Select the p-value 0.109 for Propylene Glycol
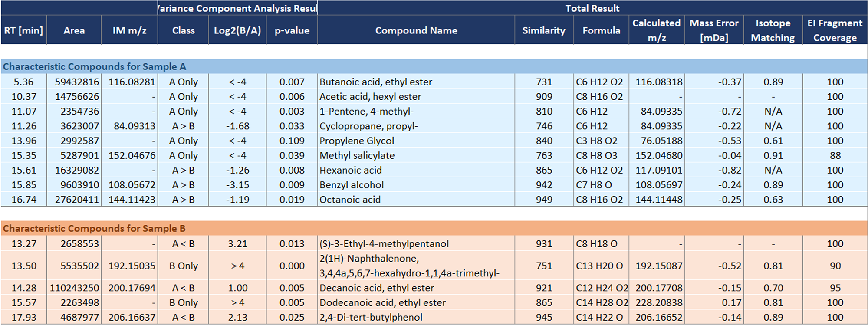The width and height of the screenshot is (868, 325). (292, 141)
